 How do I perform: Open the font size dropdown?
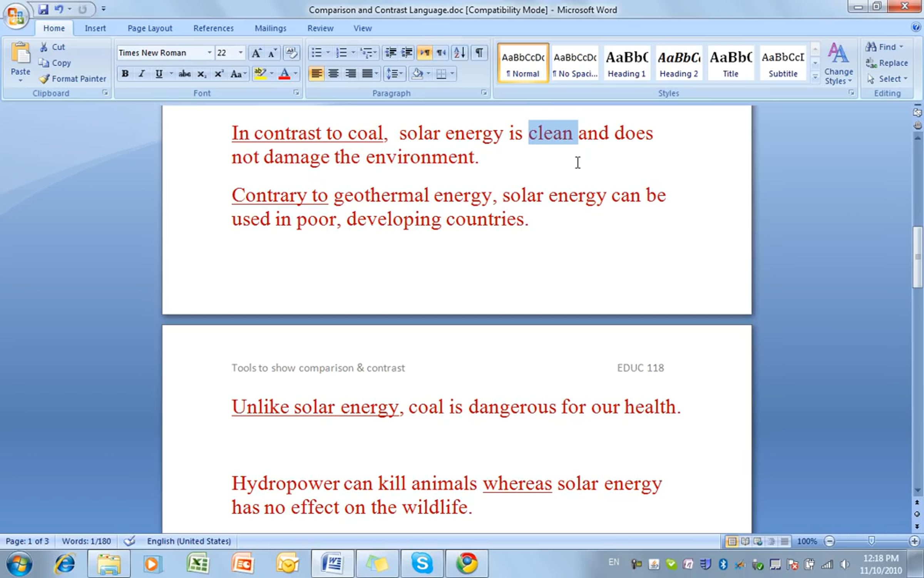[241, 53]
